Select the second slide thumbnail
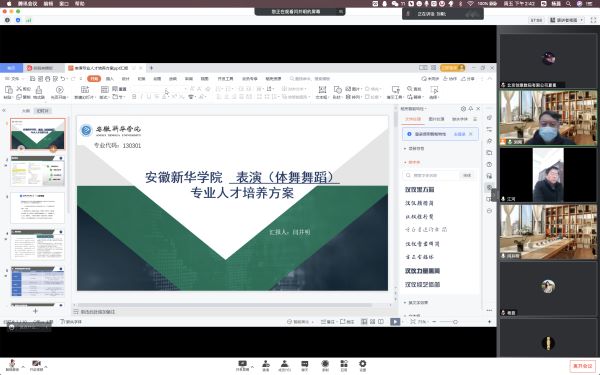 pyautogui.click(x=38, y=171)
